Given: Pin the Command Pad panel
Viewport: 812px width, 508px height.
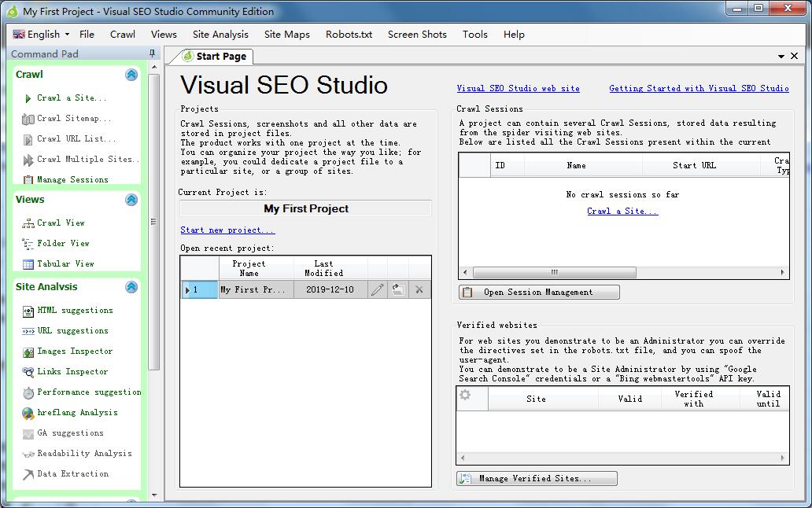Looking at the screenshot, I should coord(152,53).
